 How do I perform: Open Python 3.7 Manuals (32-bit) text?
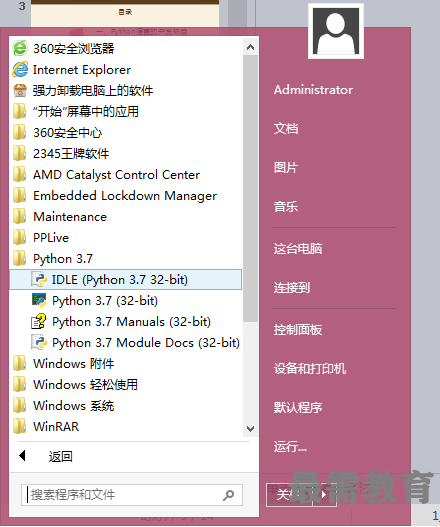131,322
